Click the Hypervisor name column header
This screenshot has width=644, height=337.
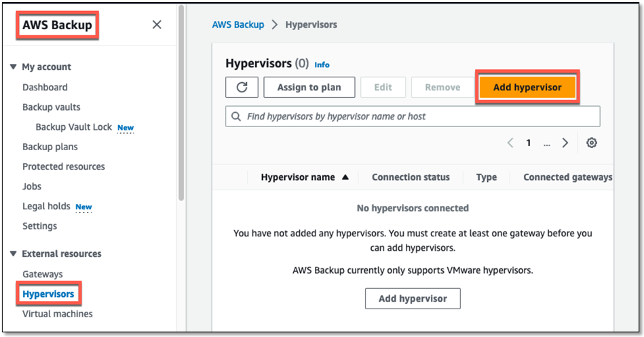[298, 177]
